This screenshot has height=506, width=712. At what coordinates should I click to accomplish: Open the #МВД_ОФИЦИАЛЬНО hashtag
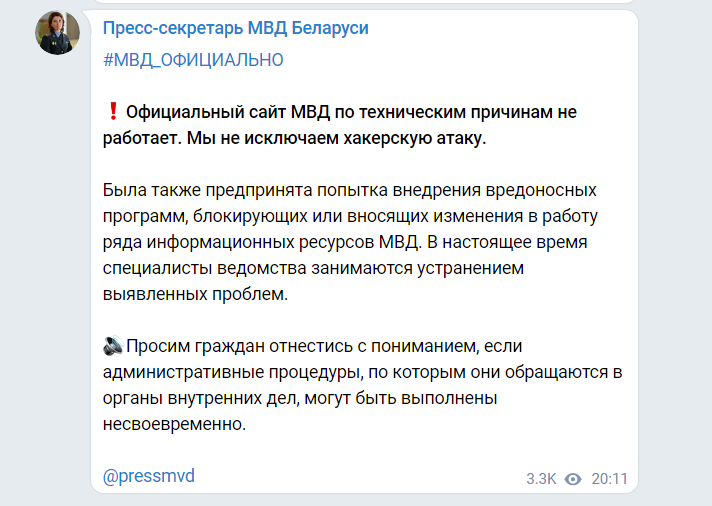click(193, 60)
